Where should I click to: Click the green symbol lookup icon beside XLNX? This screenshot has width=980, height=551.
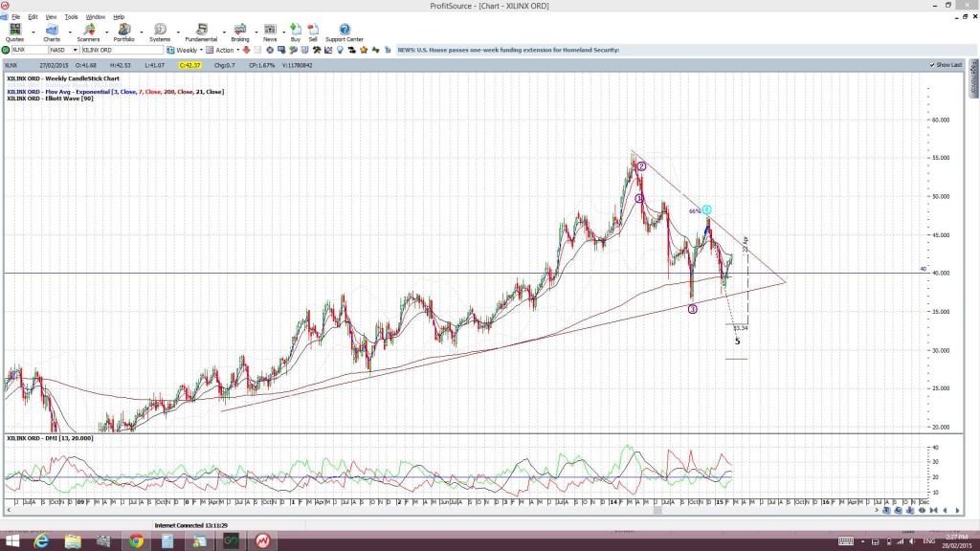[6, 50]
